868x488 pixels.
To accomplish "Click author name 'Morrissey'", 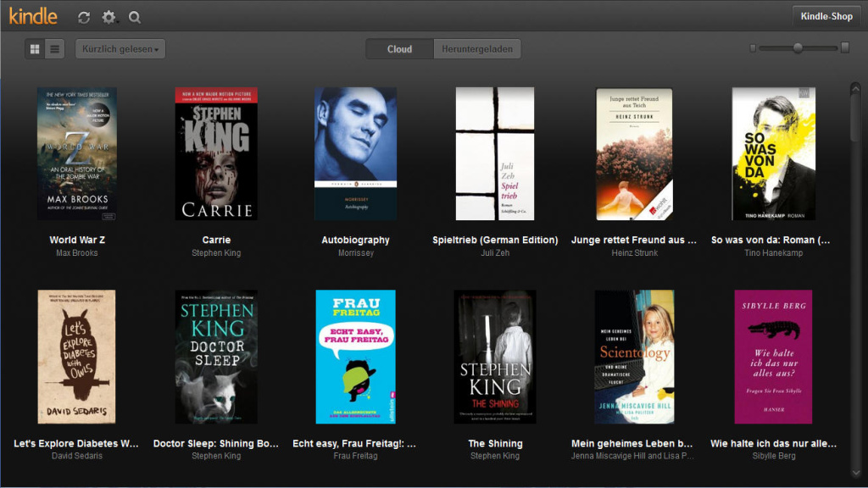I will (355, 252).
